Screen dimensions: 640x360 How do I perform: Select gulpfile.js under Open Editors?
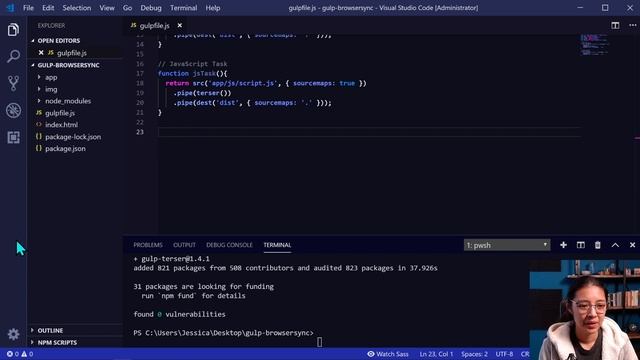coord(71,53)
